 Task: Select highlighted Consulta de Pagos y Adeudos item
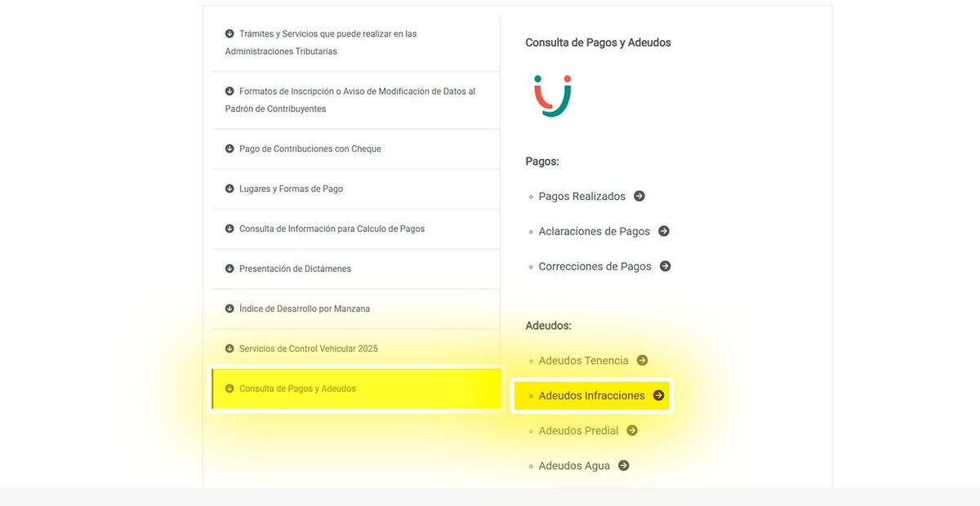pyautogui.click(x=297, y=388)
